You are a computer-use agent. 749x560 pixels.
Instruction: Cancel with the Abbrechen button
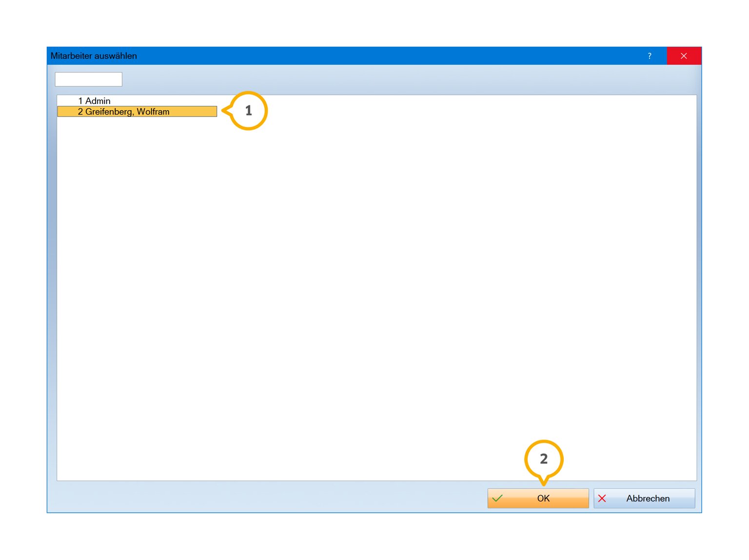pyautogui.click(x=644, y=498)
